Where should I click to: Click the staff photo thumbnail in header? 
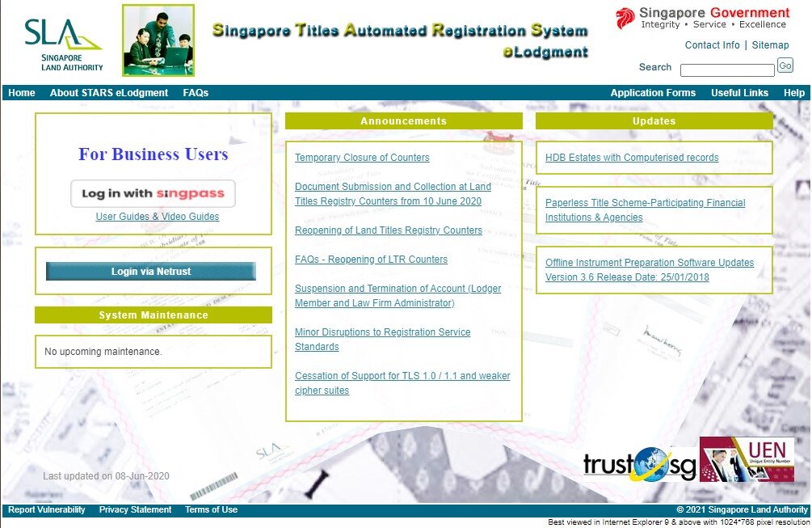click(158, 40)
